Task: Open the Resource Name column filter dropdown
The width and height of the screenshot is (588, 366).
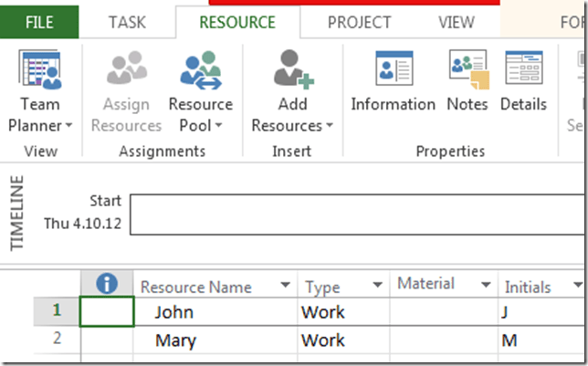Action: pos(286,287)
